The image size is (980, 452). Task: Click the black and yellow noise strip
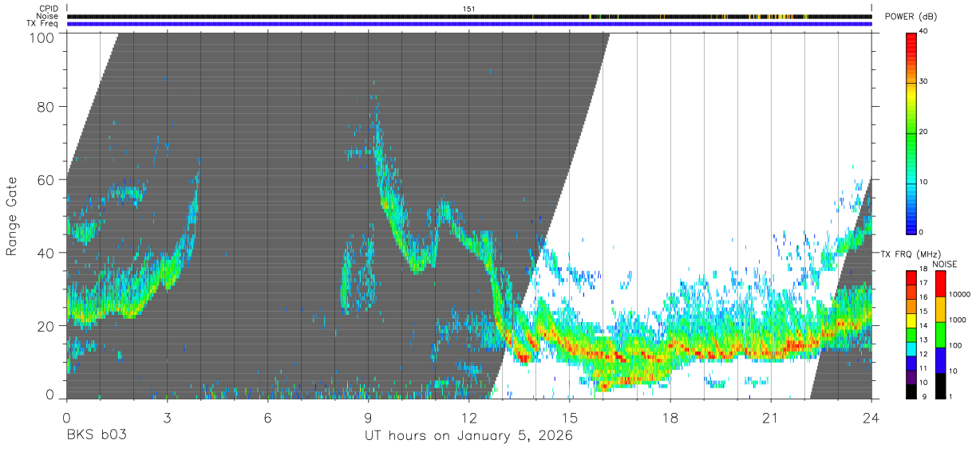[x=469, y=16]
